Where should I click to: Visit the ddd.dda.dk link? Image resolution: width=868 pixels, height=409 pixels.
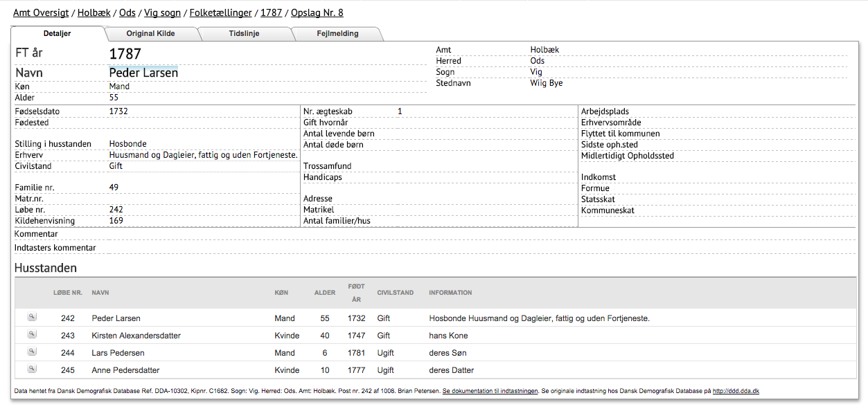[736, 391]
